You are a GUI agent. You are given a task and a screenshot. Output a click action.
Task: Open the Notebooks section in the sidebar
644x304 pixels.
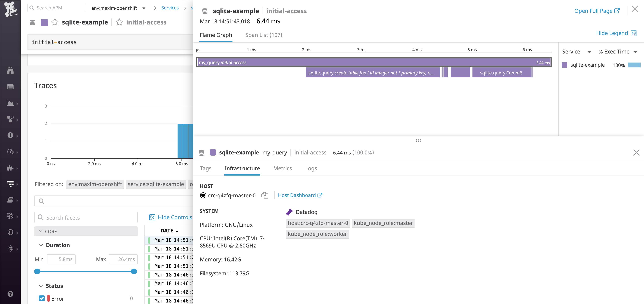[x=10, y=200]
